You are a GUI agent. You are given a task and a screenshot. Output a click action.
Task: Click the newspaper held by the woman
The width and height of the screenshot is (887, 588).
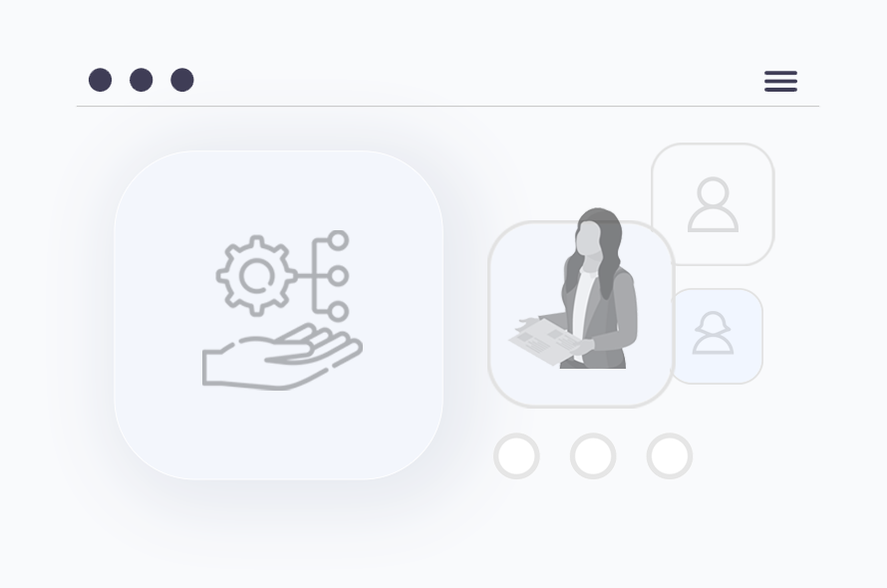pyautogui.click(x=546, y=341)
